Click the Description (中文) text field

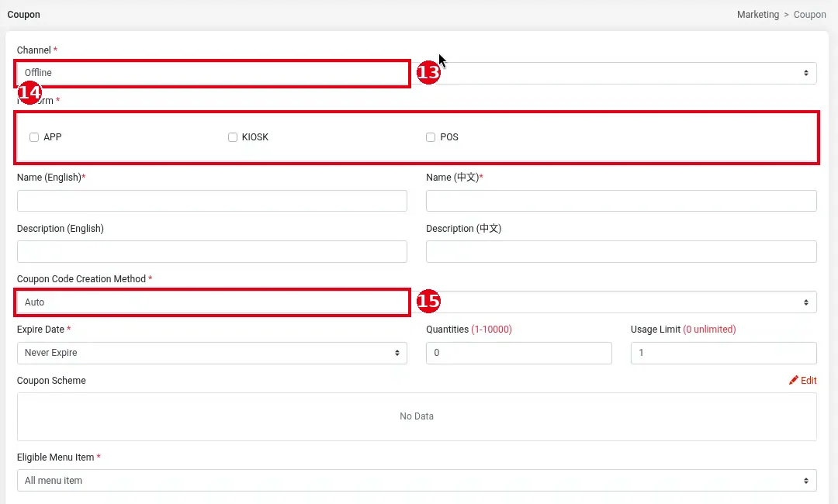(621, 251)
